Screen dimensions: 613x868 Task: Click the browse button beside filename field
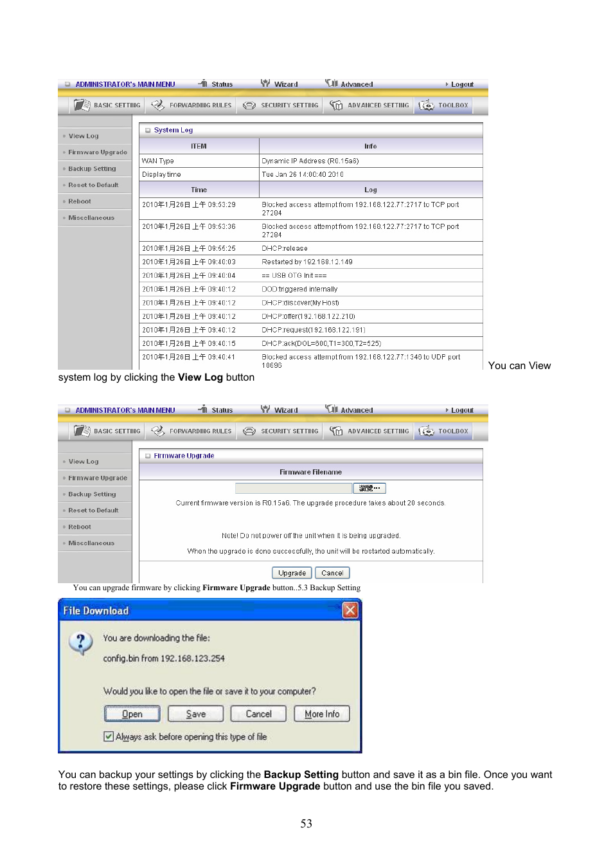(369, 489)
